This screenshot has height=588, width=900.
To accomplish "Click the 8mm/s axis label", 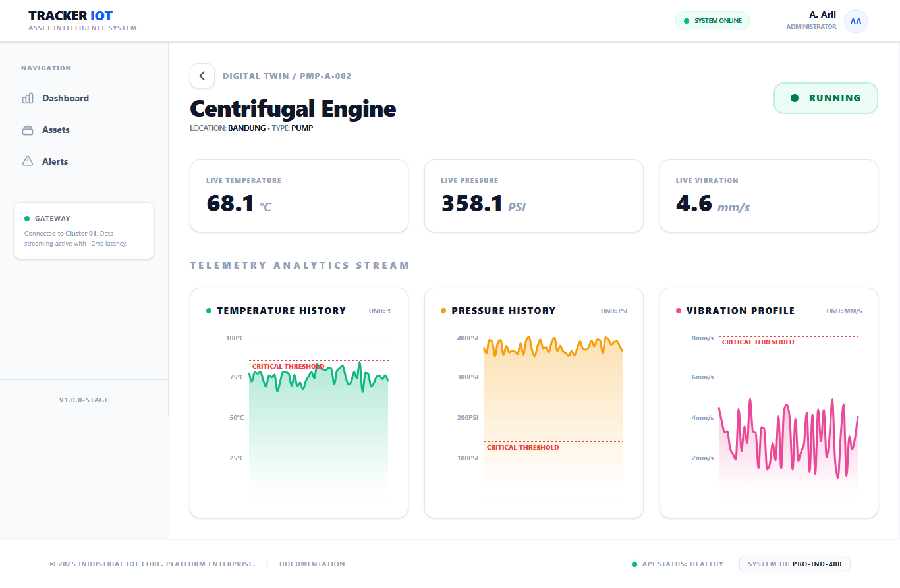I will coord(702,338).
